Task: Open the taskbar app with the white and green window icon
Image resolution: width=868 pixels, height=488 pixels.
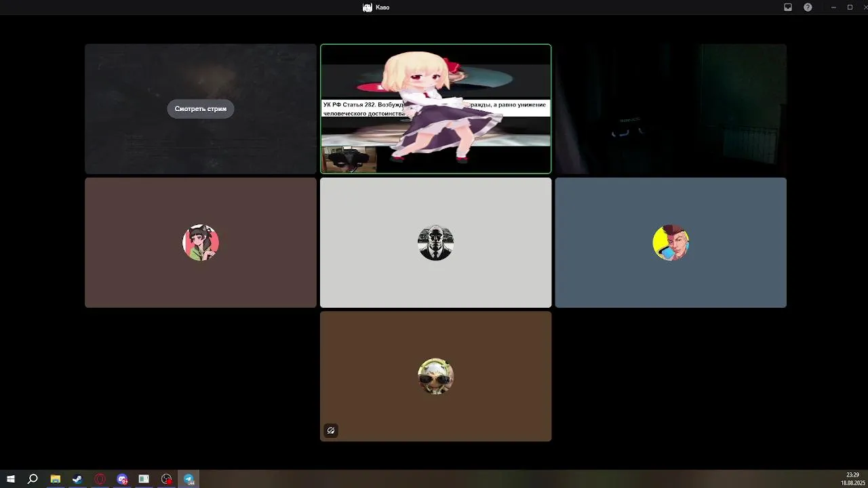Action: pyautogui.click(x=144, y=479)
